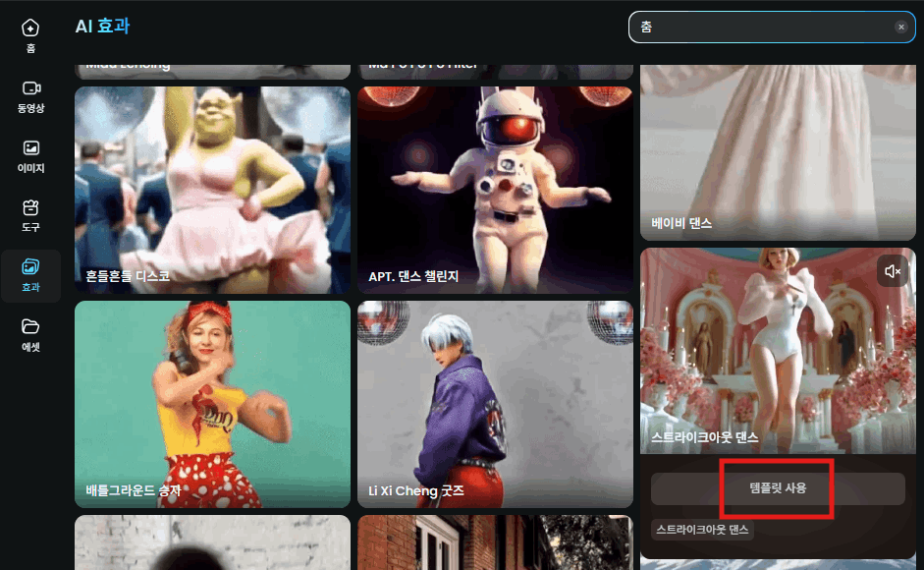Screen dimensions: 924x570
Task: Open the 흔들흔들 디스코 effect card
Action: [x=213, y=190]
